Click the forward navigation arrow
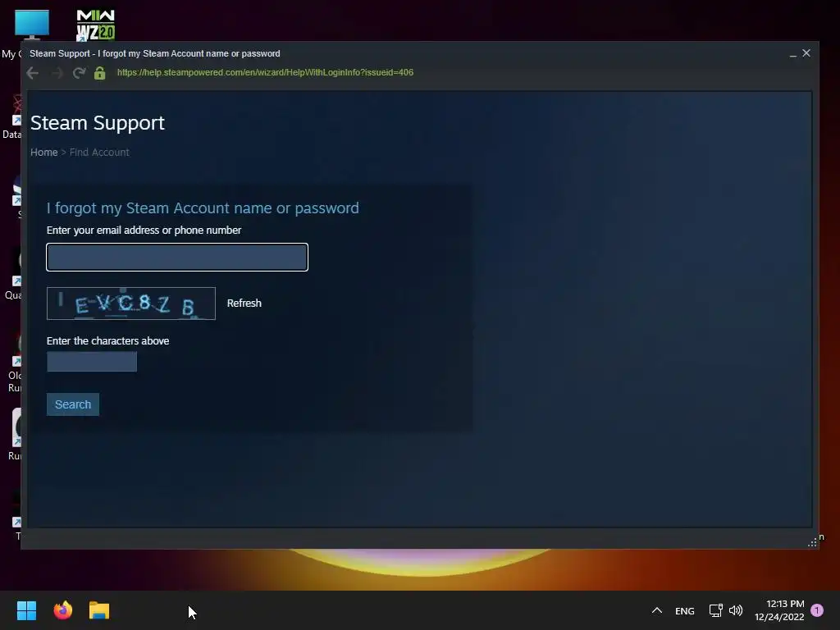 click(x=57, y=73)
